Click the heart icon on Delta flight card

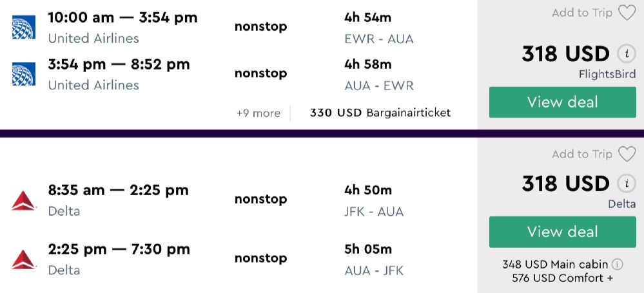coord(627,155)
